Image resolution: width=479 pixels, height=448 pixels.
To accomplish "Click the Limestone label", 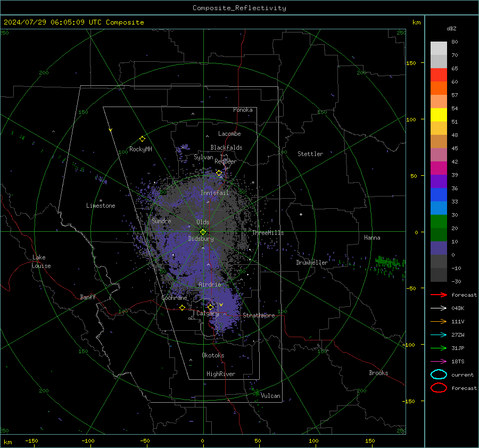I will coord(101,206).
